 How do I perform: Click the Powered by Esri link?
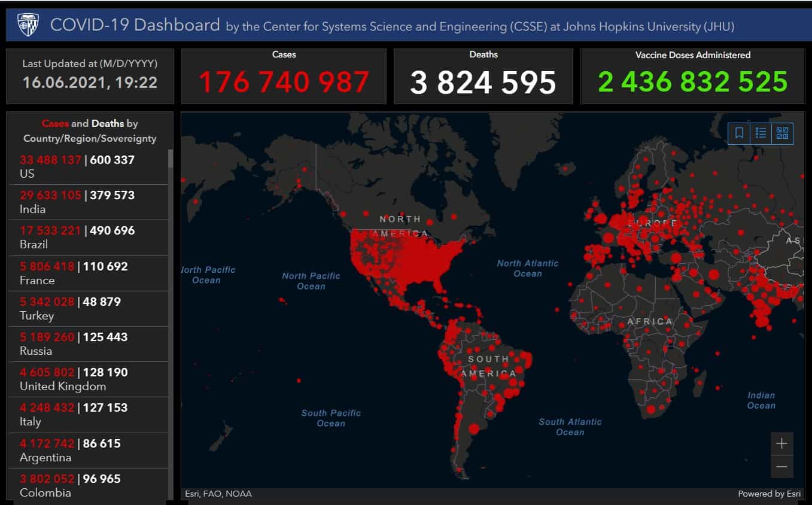point(769,494)
